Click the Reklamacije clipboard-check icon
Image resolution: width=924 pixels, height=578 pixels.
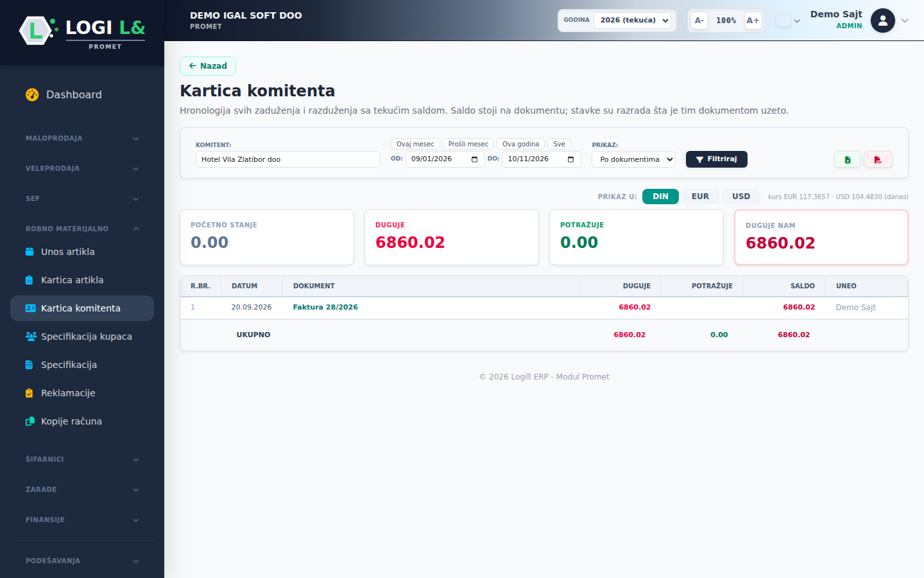pos(29,393)
